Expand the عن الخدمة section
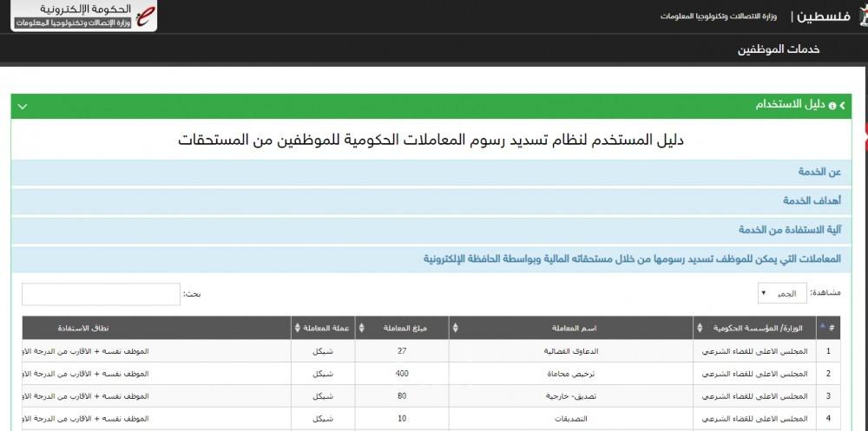Screen dimensions: 868x431 (431, 172)
